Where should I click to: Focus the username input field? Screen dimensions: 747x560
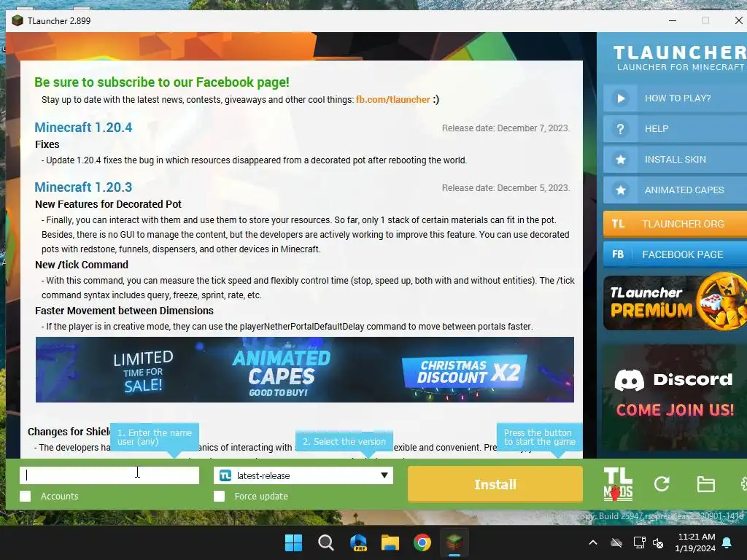109,475
